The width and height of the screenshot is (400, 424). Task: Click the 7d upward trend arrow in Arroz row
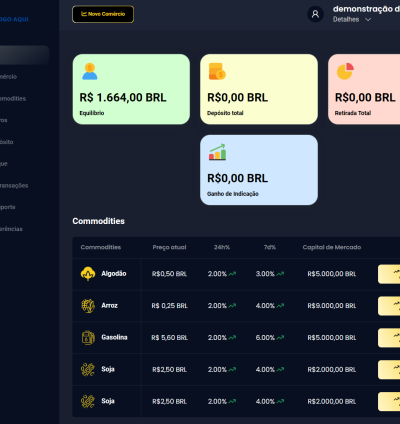pyautogui.click(x=280, y=305)
